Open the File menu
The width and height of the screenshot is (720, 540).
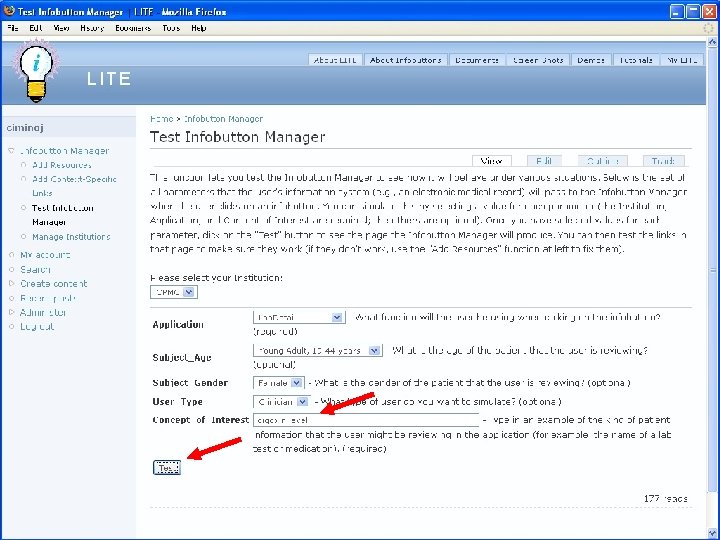coord(13,28)
